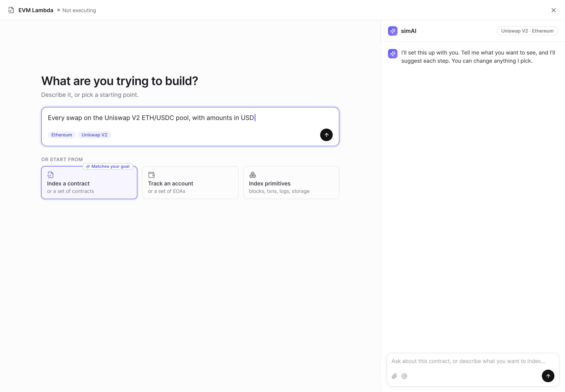Image resolution: width=565 pixels, height=392 pixels.
Task: Select the Track an account card
Action: coord(190,183)
